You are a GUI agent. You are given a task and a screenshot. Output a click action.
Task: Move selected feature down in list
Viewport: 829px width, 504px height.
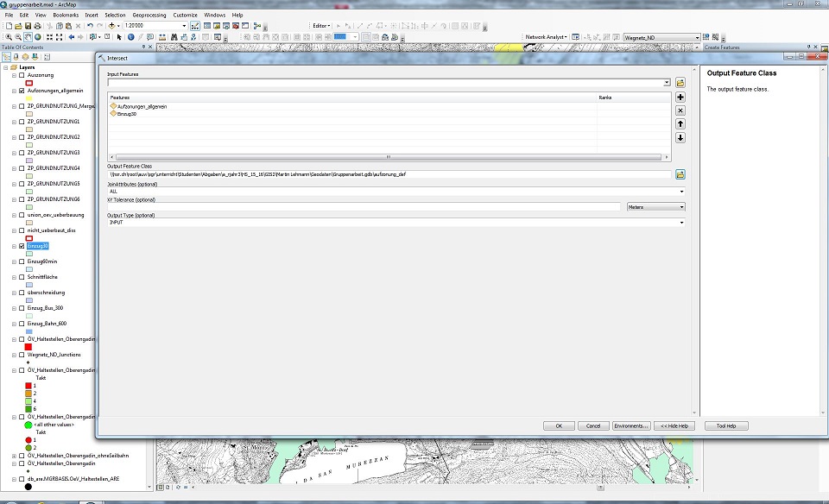(680, 138)
